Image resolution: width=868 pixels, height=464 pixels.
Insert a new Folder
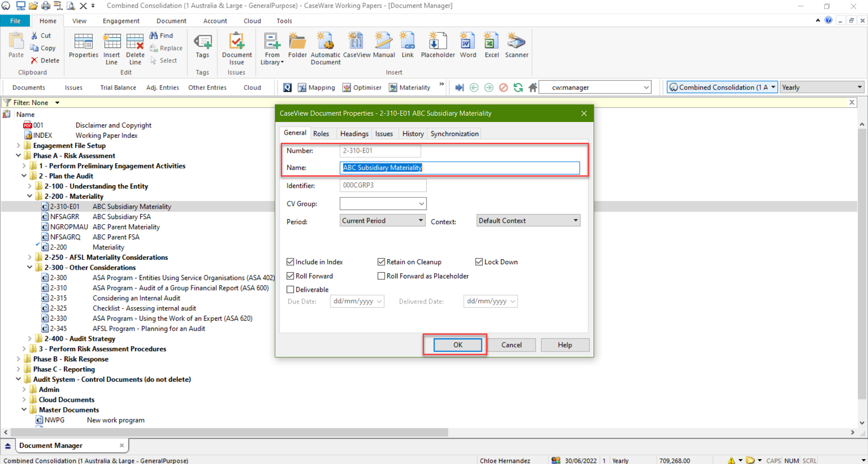pos(297,45)
